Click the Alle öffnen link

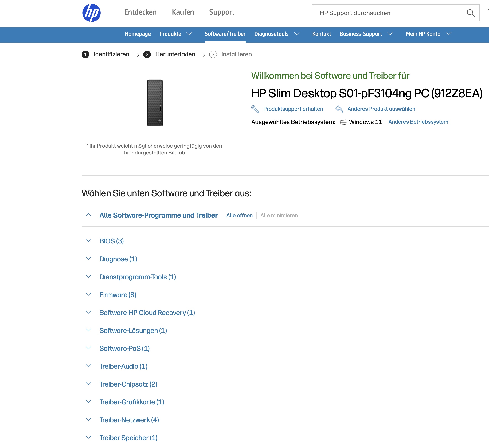tap(239, 215)
